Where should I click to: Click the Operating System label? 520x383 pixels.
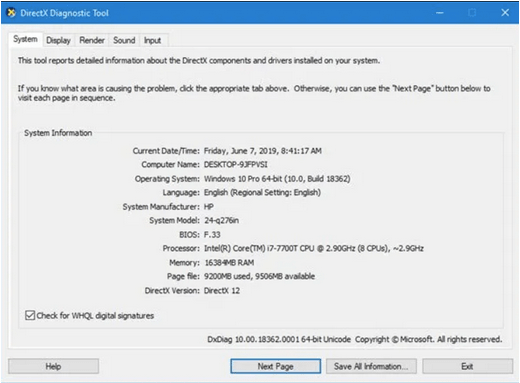(167, 179)
